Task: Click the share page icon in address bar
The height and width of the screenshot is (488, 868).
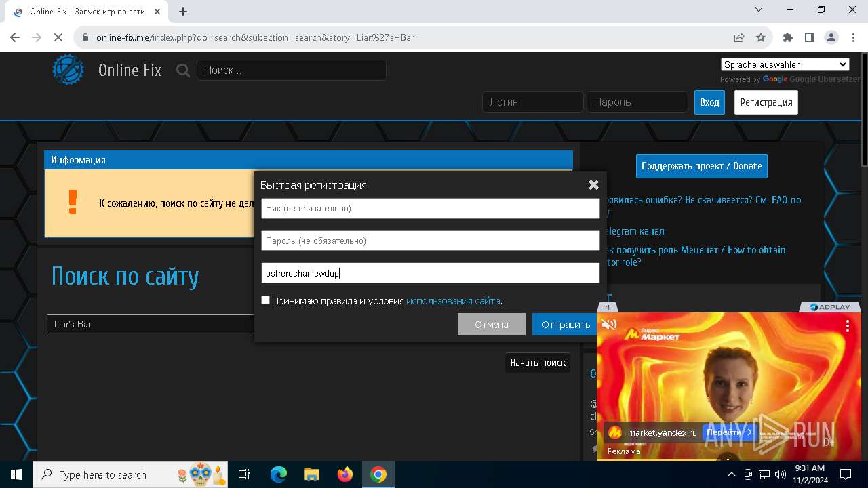Action: 739,37
